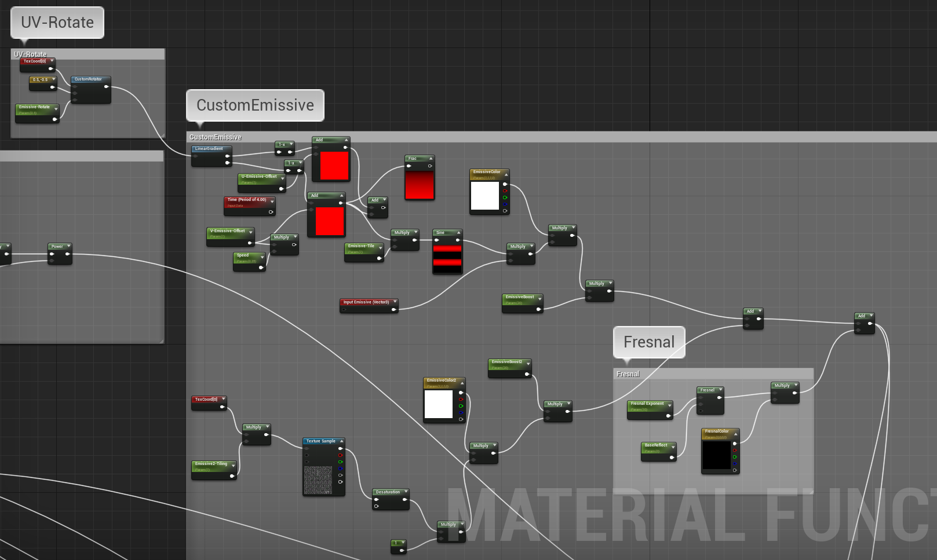Click the Time node's output pin
Viewport: 937px width, 560px height.
[x=271, y=212]
